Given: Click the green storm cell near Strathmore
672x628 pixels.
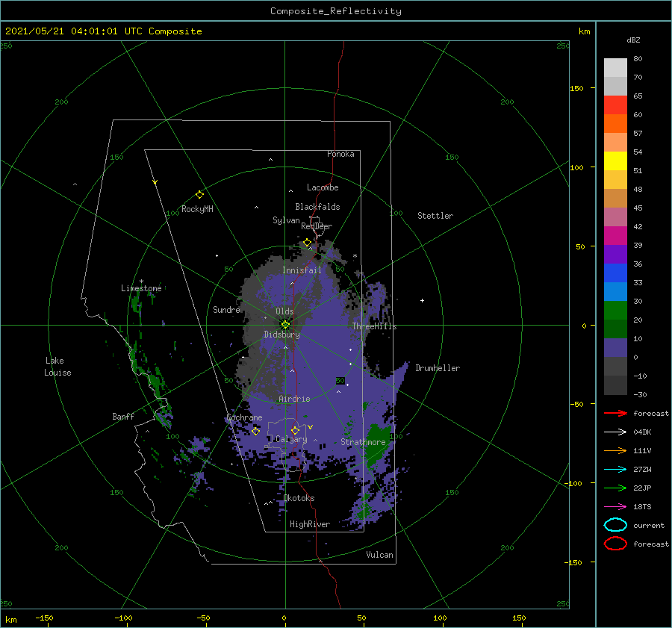Looking at the screenshot, I should [377, 446].
